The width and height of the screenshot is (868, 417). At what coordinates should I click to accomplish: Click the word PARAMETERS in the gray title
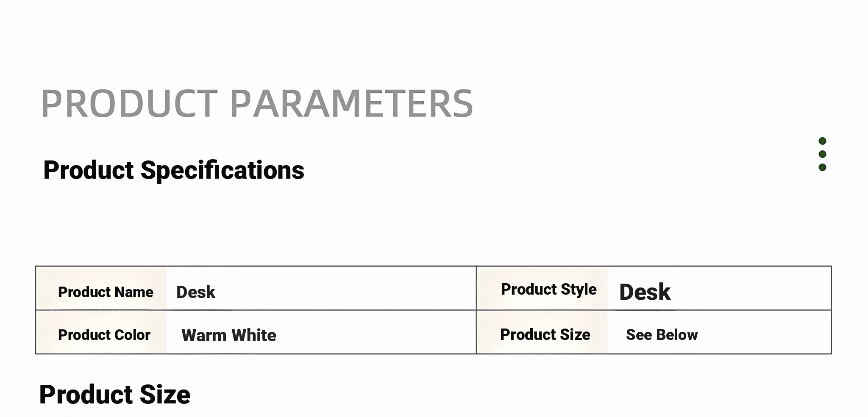(351, 104)
